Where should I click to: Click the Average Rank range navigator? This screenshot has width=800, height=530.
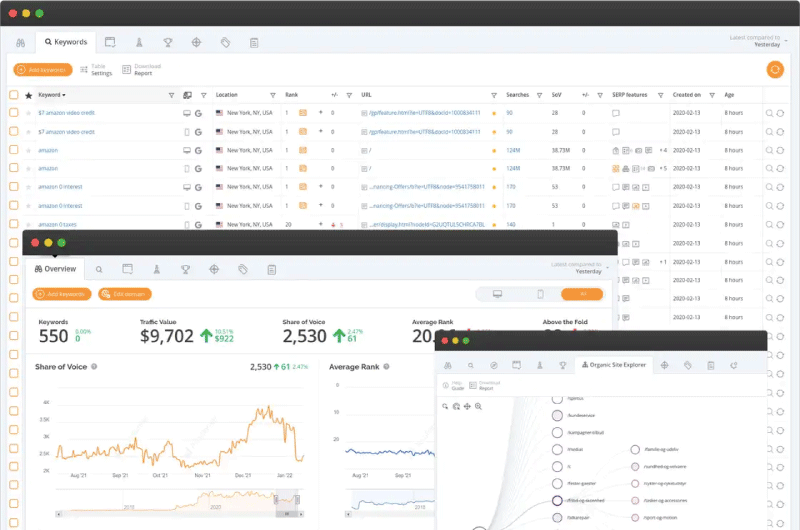pos(392,501)
